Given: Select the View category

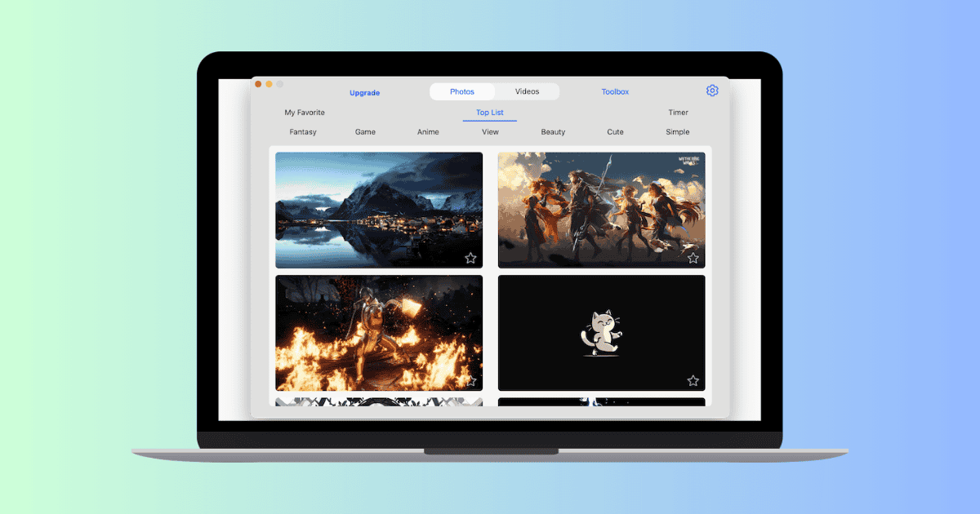Looking at the screenshot, I should coord(490,132).
